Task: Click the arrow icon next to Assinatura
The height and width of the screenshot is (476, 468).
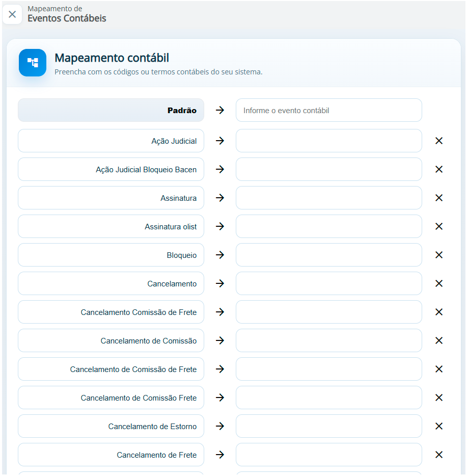Action: pos(220,198)
